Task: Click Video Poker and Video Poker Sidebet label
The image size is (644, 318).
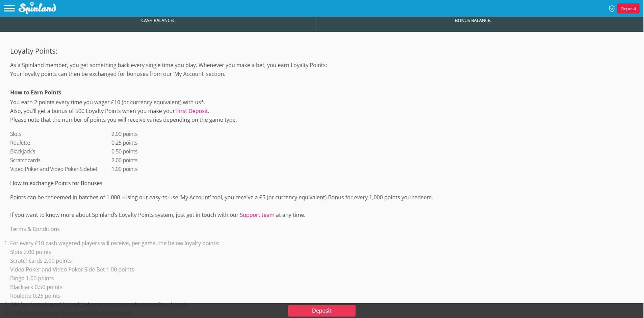Action: 54,169
